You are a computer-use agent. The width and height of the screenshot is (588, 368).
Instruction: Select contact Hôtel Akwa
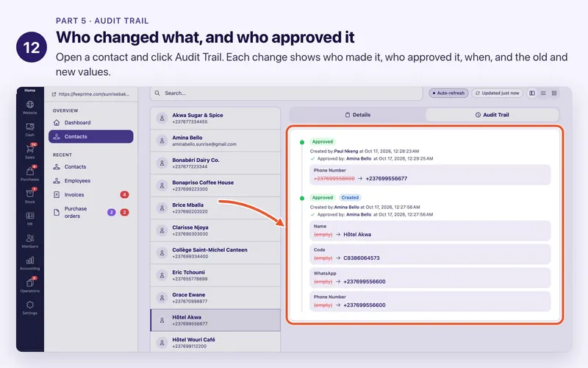coord(215,320)
